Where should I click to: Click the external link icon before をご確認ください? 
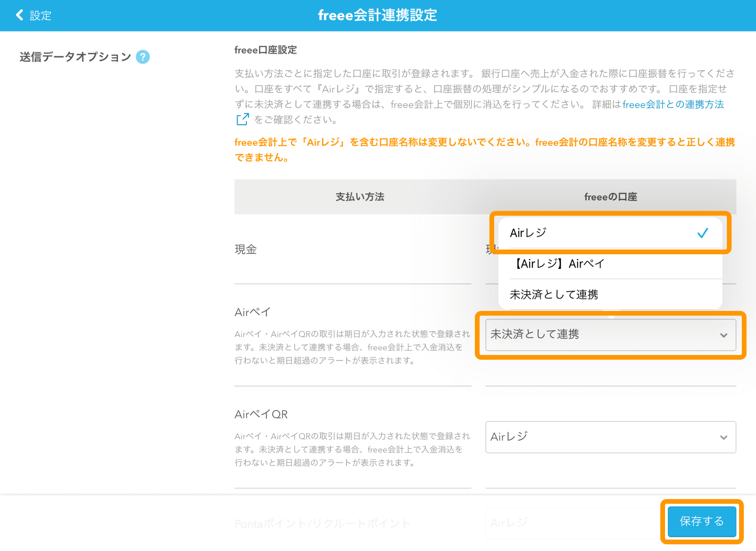coord(243,119)
